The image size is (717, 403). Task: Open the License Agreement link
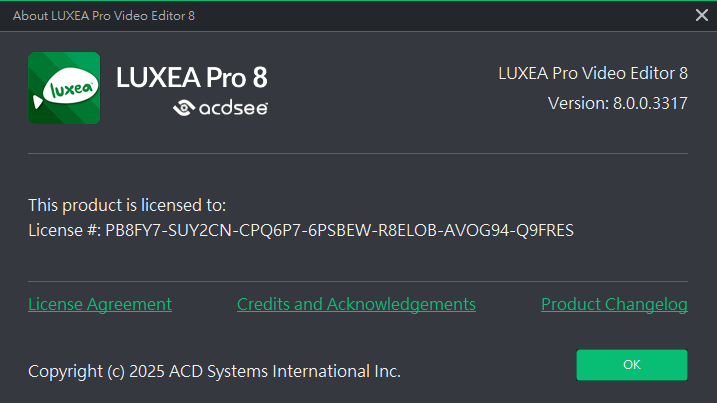tap(100, 304)
